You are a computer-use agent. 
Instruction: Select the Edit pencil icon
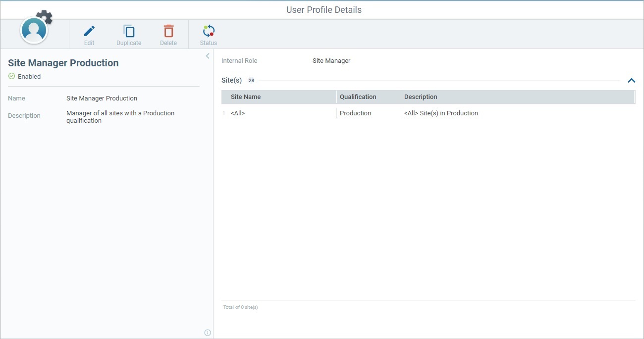89,30
